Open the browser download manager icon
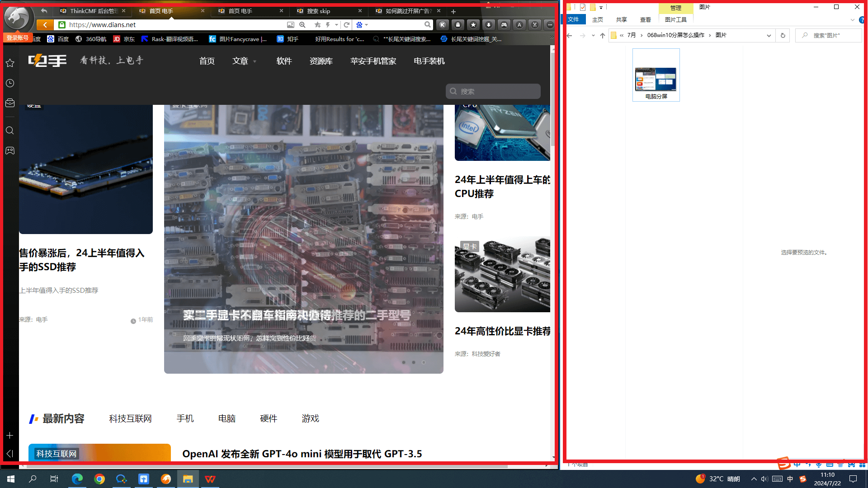 pos(489,25)
